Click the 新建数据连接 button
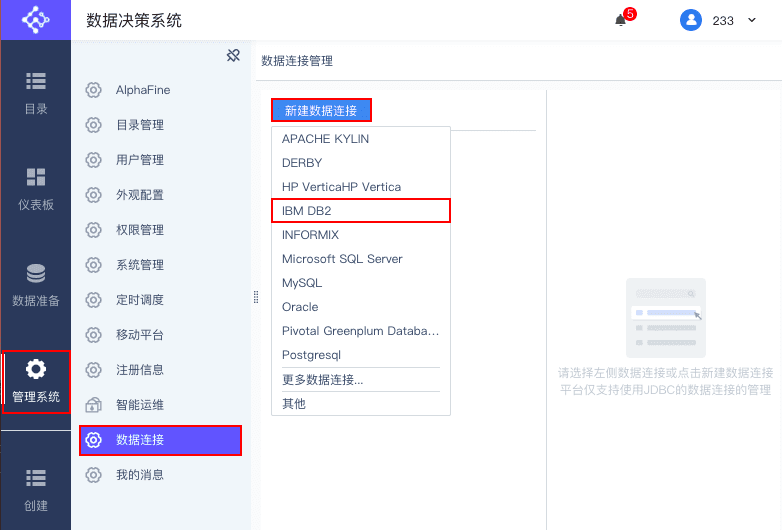The height and width of the screenshot is (530, 782). 321,110
